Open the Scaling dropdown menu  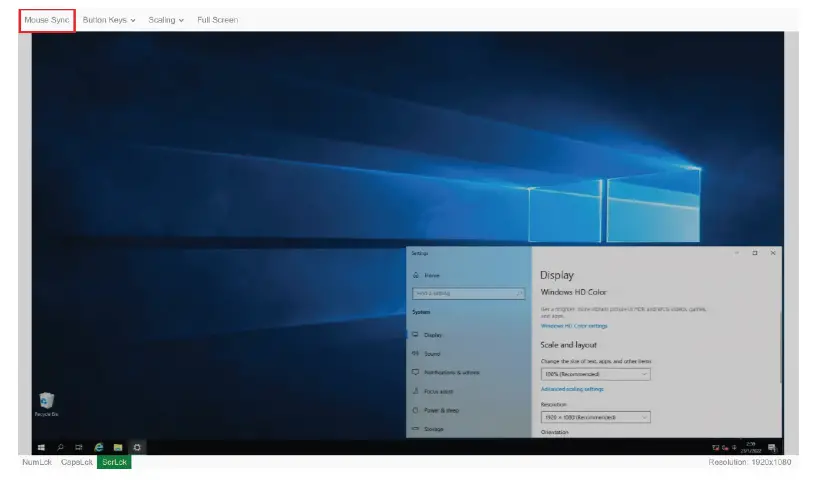(x=166, y=20)
